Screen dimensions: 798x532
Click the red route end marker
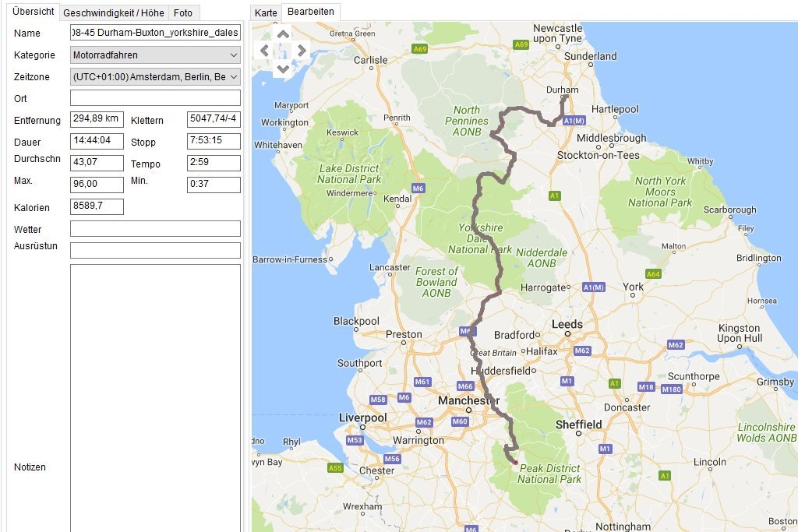click(x=515, y=463)
